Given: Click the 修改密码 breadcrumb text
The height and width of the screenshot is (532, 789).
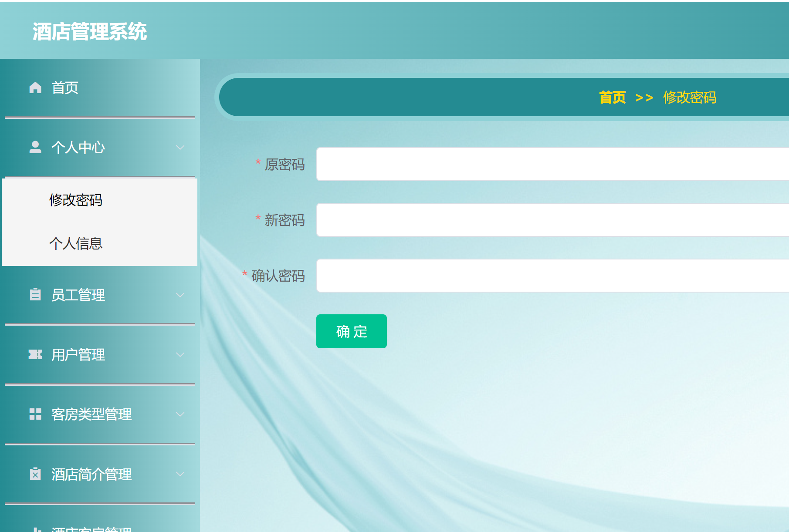Looking at the screenshot, I should 690,98.
